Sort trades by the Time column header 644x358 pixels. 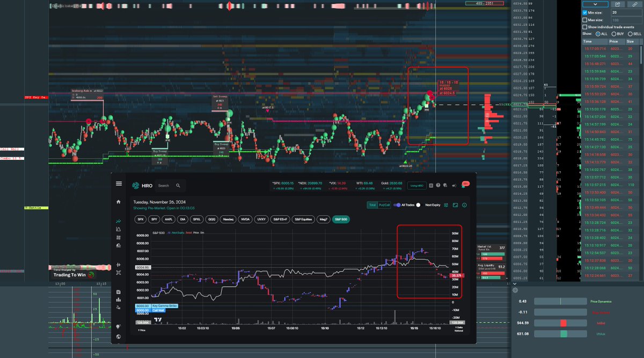595,41
